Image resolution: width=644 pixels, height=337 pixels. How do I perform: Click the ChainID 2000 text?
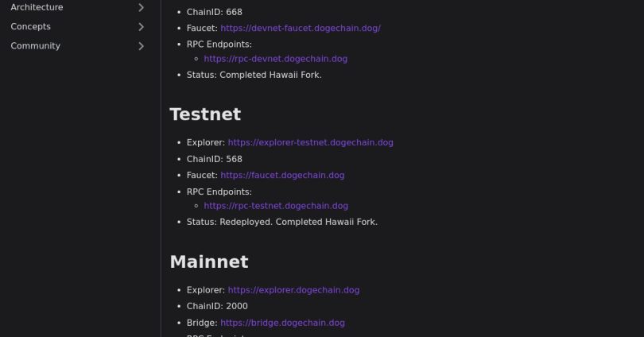(x=217, y=306)
